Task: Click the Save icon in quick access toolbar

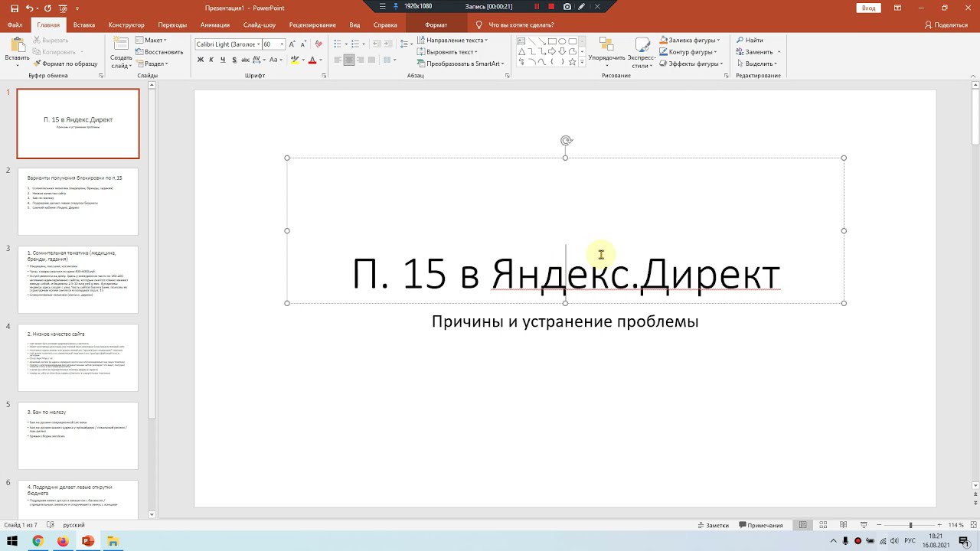Action: (x=14, y=8)
